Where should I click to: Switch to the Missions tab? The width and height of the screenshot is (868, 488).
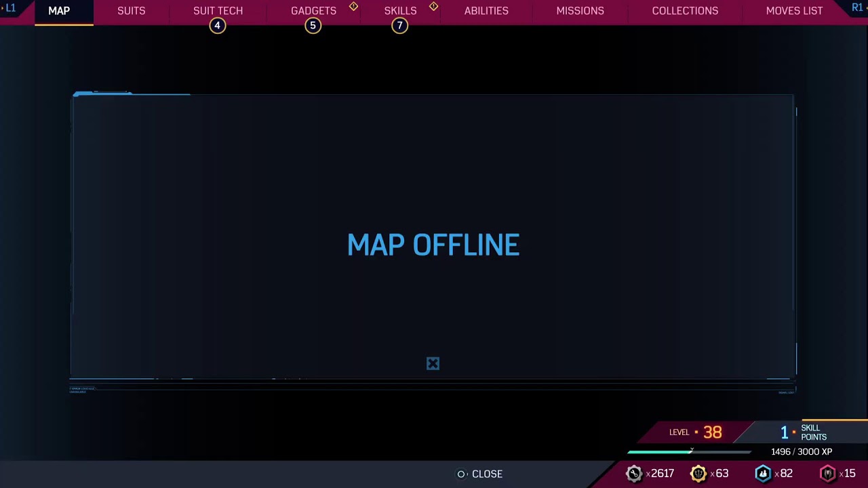tap(580, 11)
